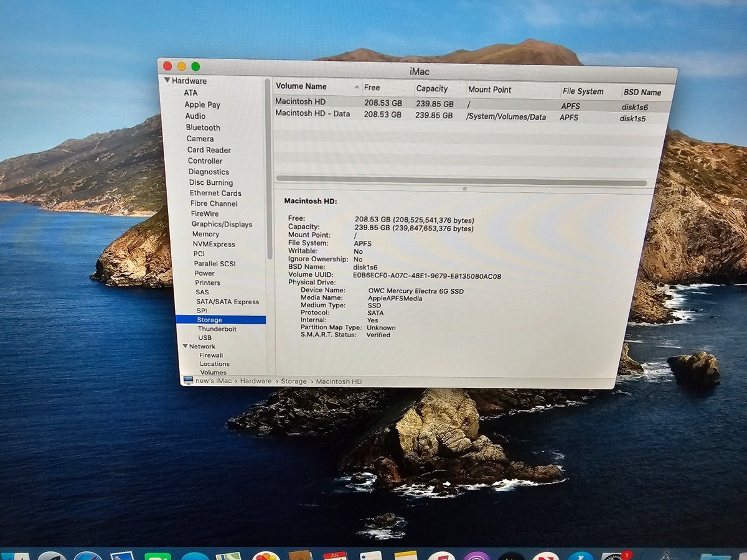Select Graphics/Displays in the sidebar

(x=222, y=224)
